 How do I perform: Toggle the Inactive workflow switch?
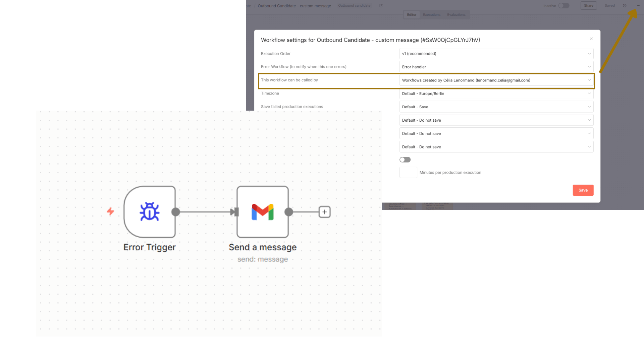click(x=563, y=6)
